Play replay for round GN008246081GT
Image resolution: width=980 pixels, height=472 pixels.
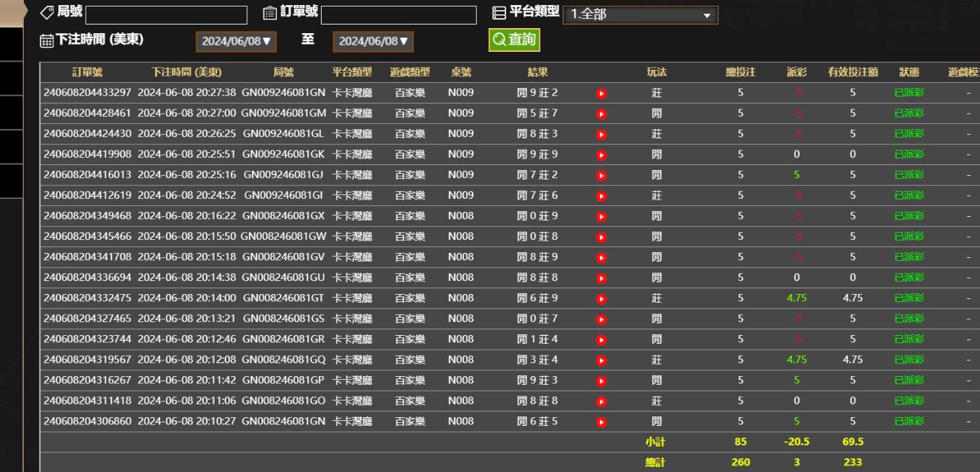point(601,298)
